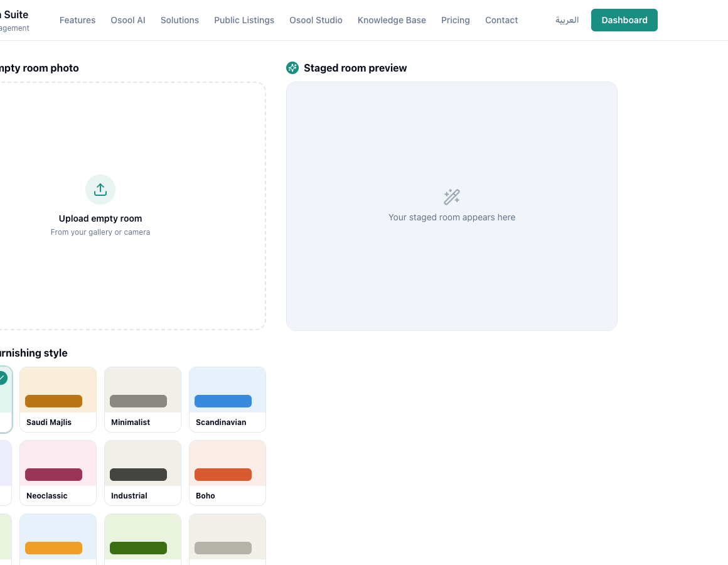
Task: Switch language to Arabic
Action: click(x=567, y=20)
